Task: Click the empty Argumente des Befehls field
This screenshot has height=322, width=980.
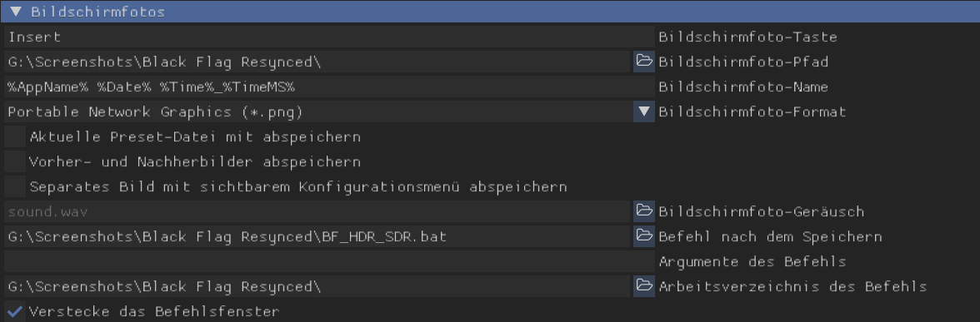Action: (x=329, y=261)
